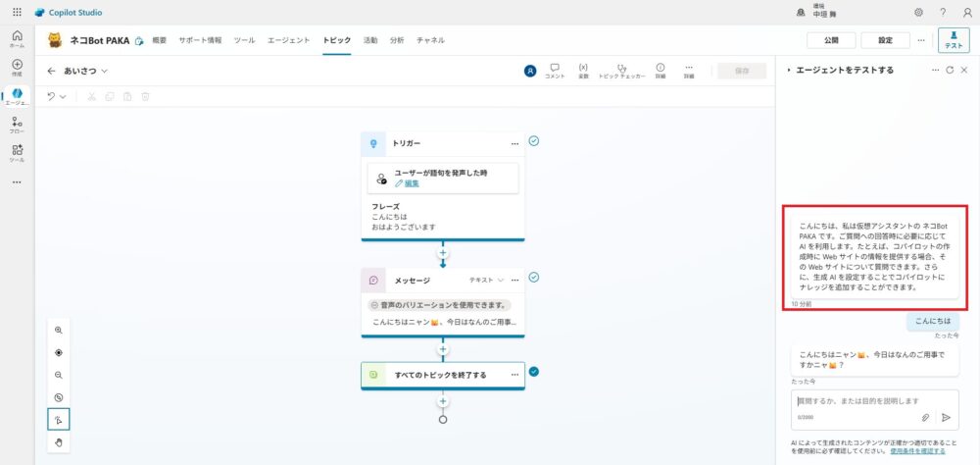980x465 pixels.
Task: Switch to the ツール tab in agent header
Action: (244, 40)
